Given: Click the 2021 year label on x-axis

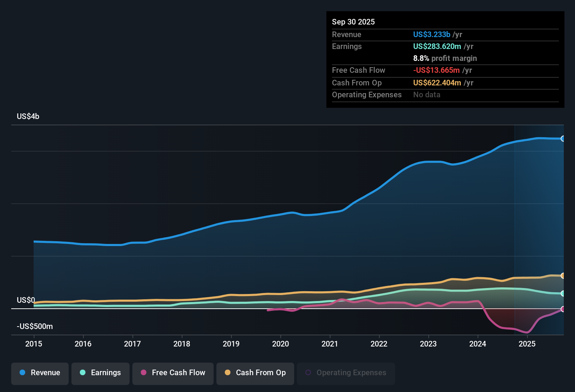Looking at the screenshot, I should [x=330, y=344].
